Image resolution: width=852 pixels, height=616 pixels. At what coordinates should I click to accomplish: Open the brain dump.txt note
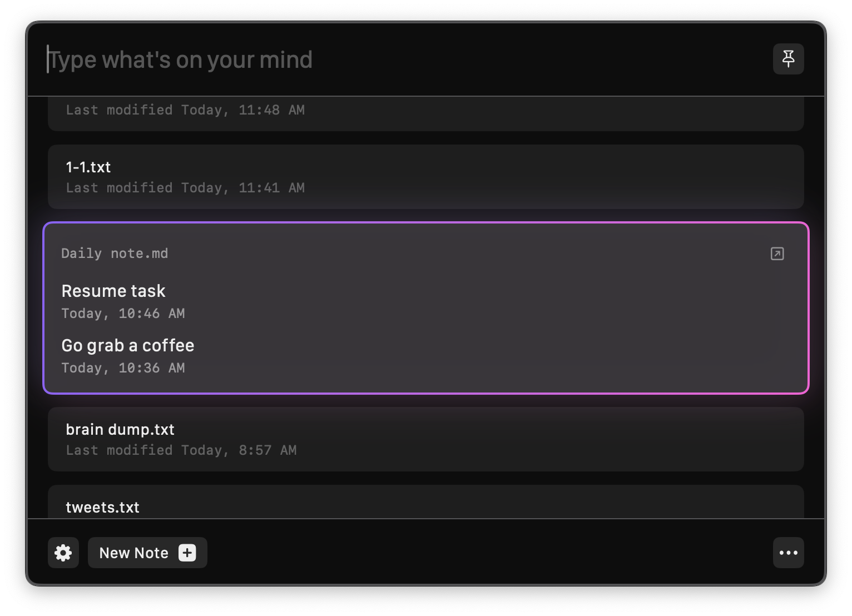tap(426, 439)
